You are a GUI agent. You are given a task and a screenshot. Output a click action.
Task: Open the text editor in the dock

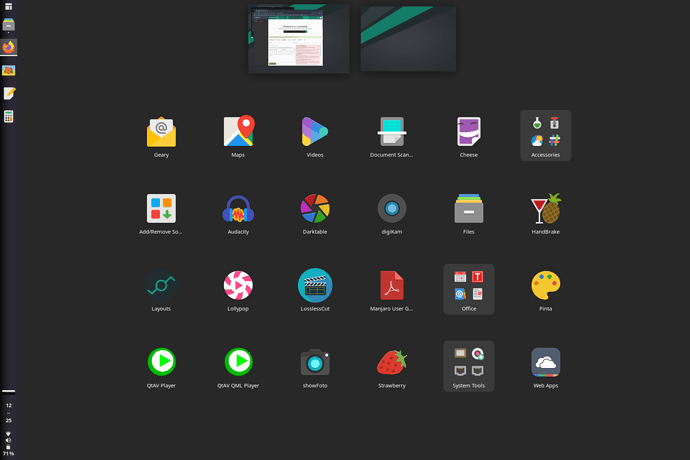tap(8, 93)
